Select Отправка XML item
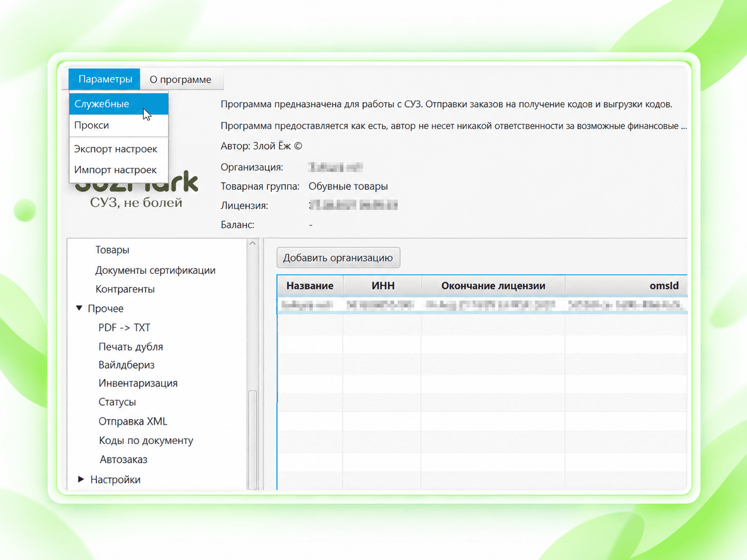 (x=133, y=421)
